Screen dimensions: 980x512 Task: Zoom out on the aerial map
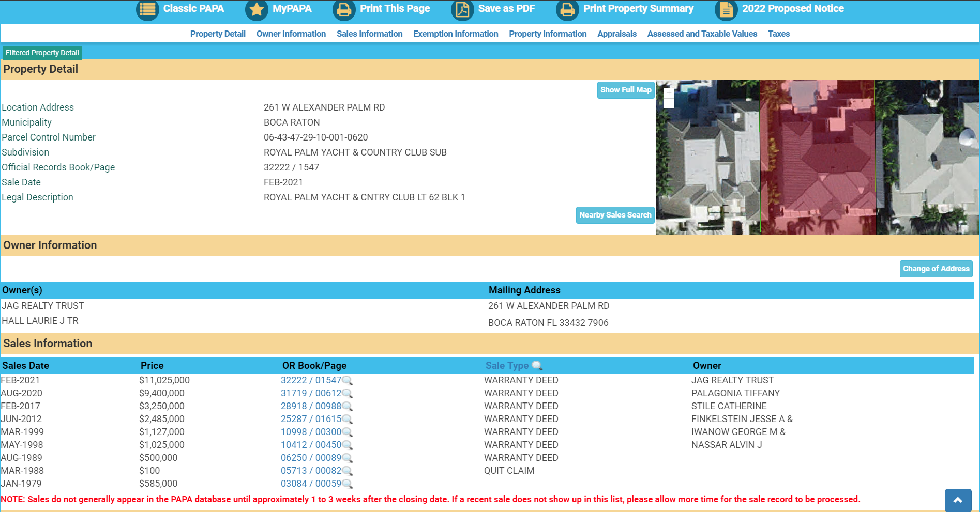click(669, 103)
